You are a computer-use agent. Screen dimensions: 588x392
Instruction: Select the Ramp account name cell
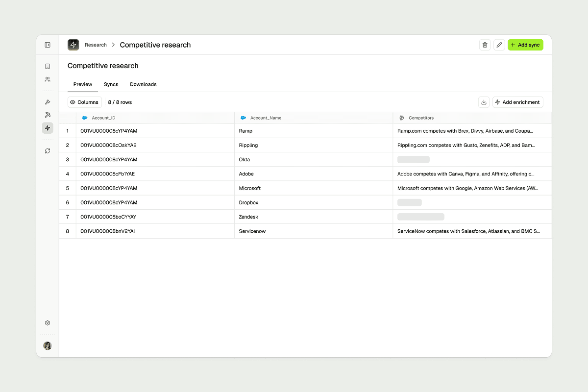[314, 131]
